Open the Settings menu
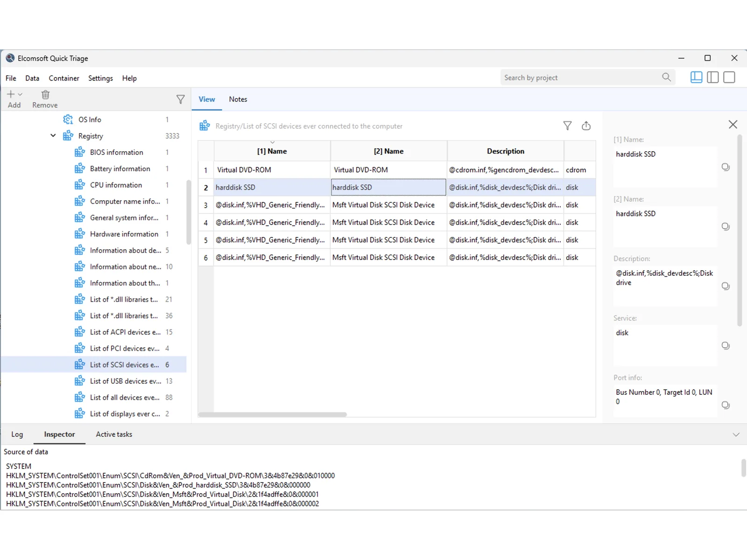 (x=100, y=78)
